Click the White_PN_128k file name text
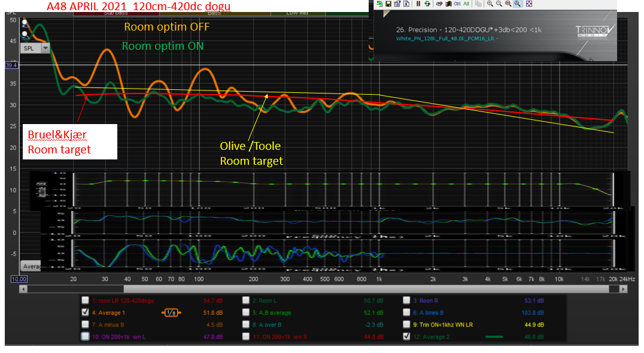 coord(447,39)
